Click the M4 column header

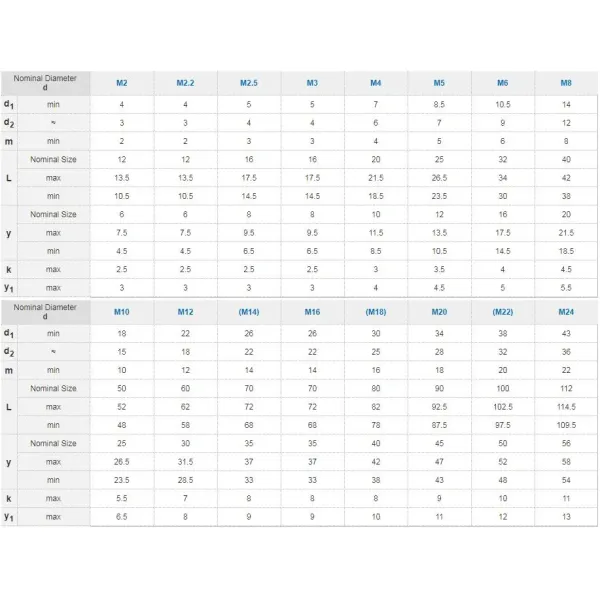(376, 83)
